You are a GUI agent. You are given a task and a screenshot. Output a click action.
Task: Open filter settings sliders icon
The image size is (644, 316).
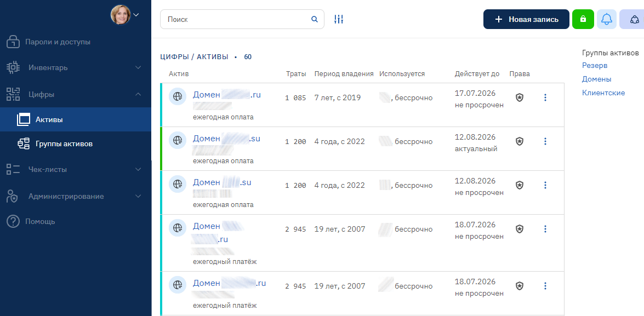coord(339,19)
